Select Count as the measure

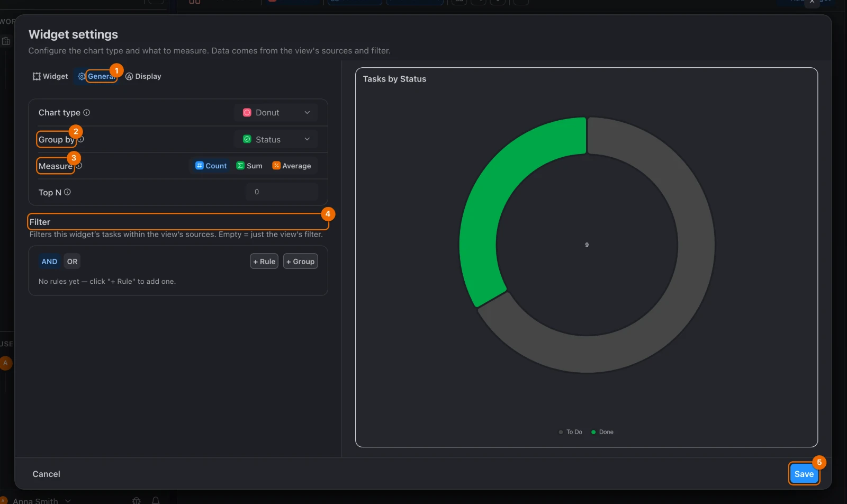click(x=211, y=166)
